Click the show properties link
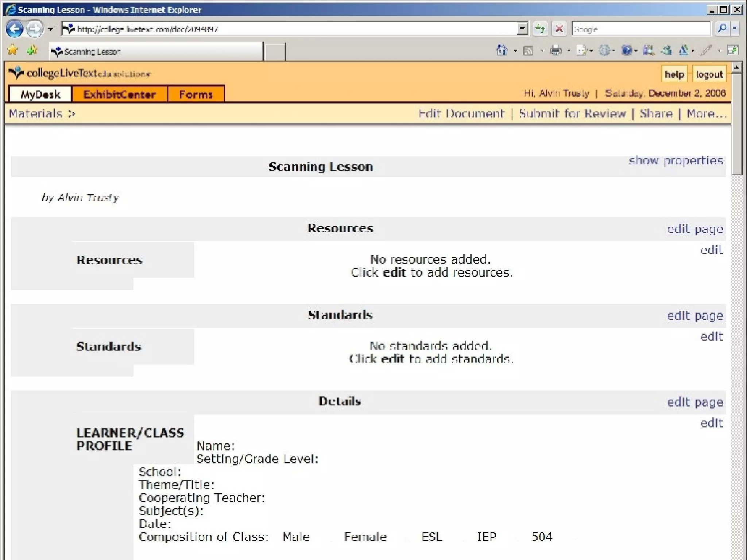Screen dimensions: 747x560 (676, 160)
